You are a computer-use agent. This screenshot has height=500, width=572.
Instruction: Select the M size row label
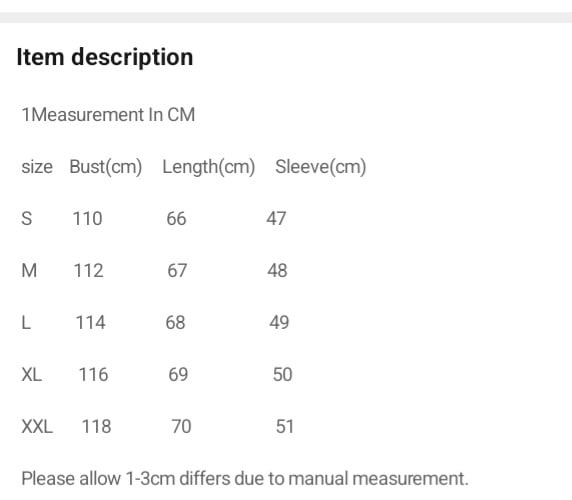(29, 271)
